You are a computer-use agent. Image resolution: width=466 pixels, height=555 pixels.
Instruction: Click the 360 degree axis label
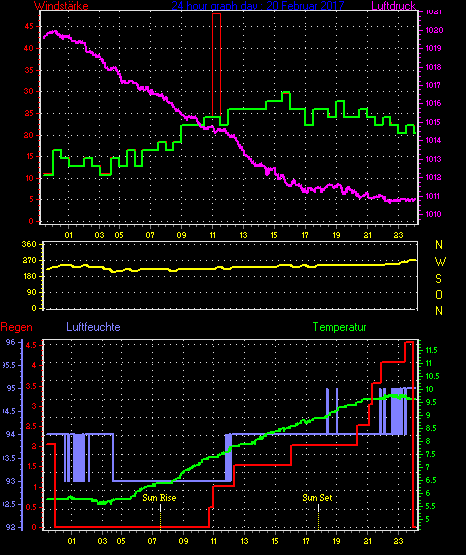coord(29,245)
